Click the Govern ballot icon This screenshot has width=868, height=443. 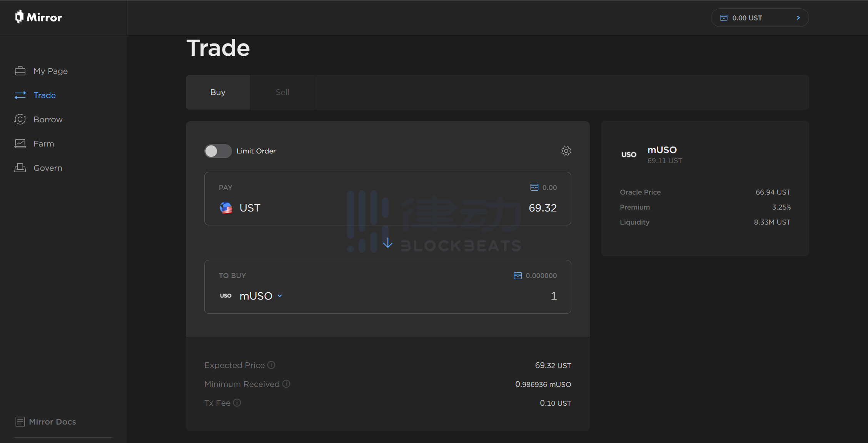[x=20, y=168]
